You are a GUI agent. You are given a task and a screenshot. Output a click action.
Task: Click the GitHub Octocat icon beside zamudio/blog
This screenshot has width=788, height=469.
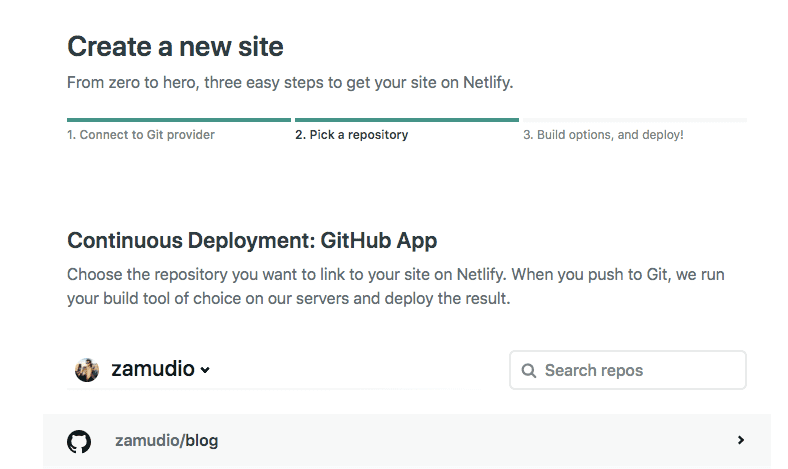(79, 441)
